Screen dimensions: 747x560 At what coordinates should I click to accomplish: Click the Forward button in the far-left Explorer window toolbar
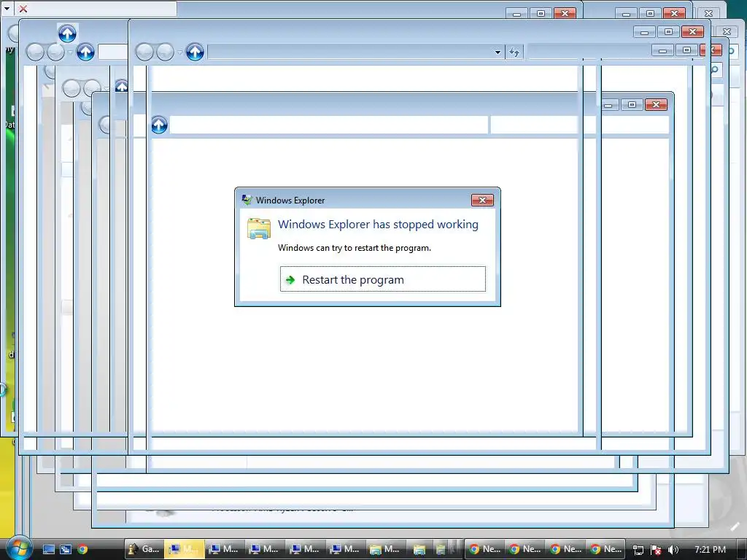pos(55,52)
